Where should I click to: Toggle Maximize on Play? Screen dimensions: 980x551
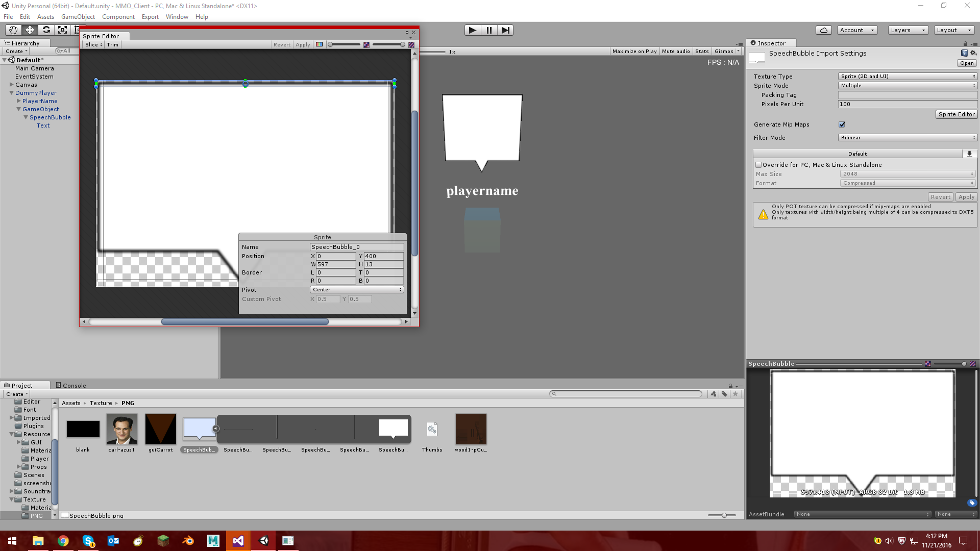(634, 52)
